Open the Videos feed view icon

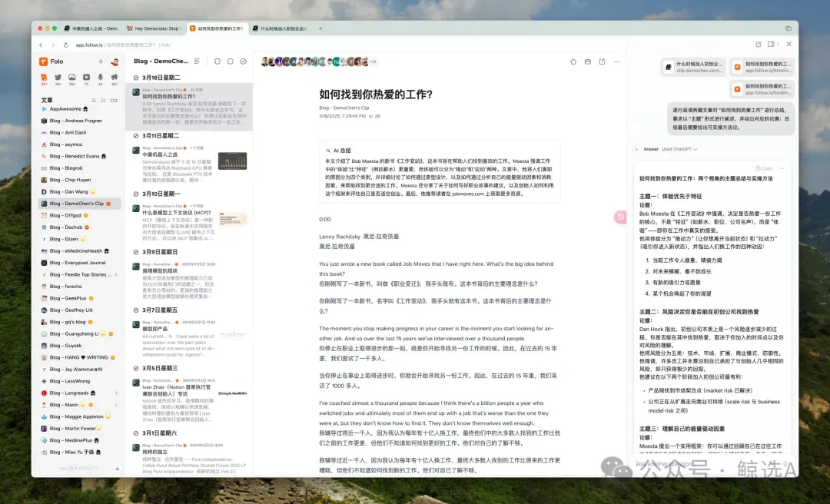point(86,78)
